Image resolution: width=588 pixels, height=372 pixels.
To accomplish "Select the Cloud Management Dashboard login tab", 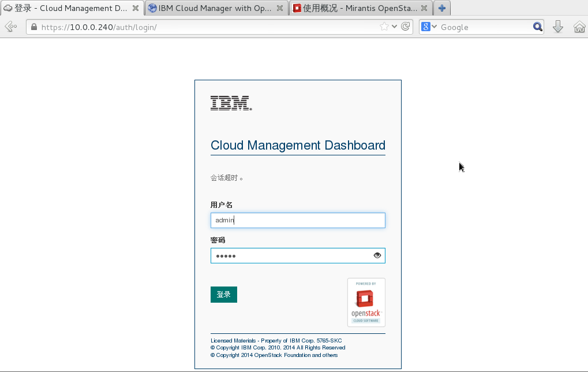I will (71, 8).
